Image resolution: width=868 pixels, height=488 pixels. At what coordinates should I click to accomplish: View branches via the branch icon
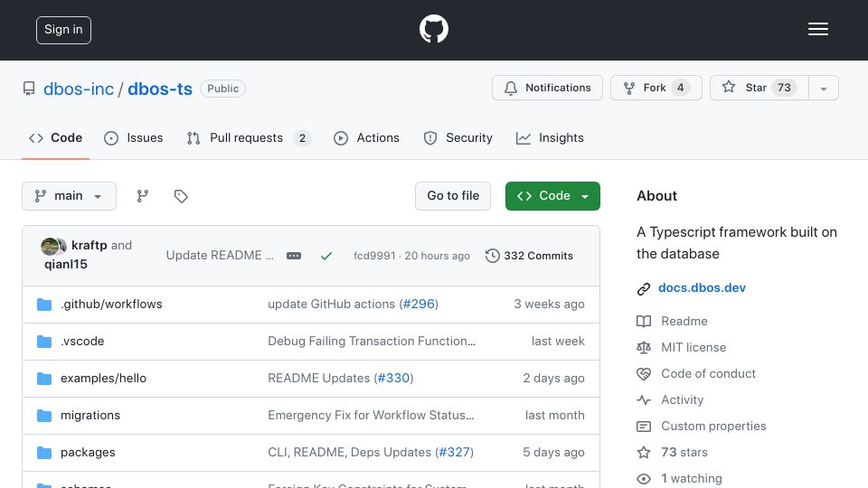142,196
